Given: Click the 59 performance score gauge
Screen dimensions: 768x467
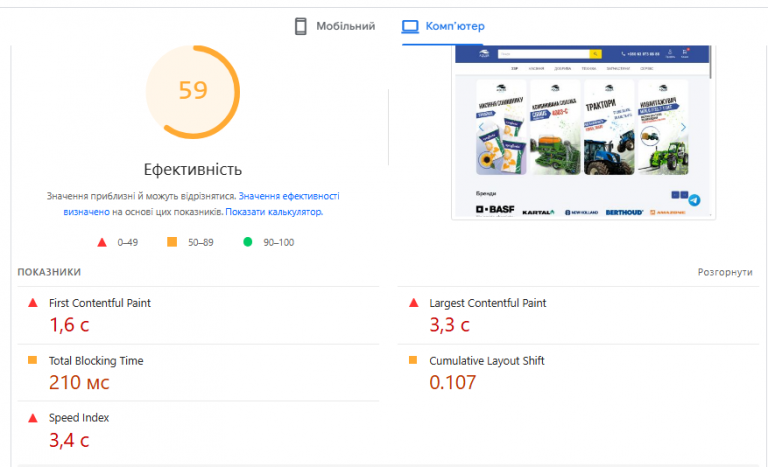Looking at the screenshot, I should 193,91.
